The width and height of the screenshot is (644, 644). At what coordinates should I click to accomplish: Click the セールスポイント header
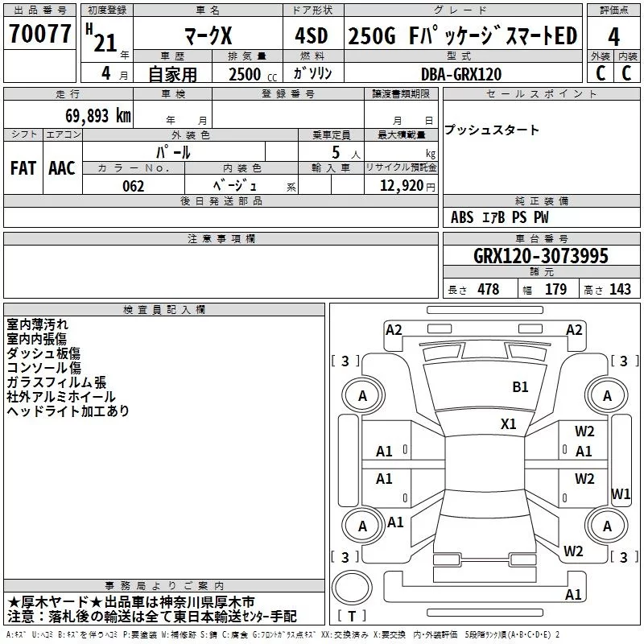(x=541, y=94)
